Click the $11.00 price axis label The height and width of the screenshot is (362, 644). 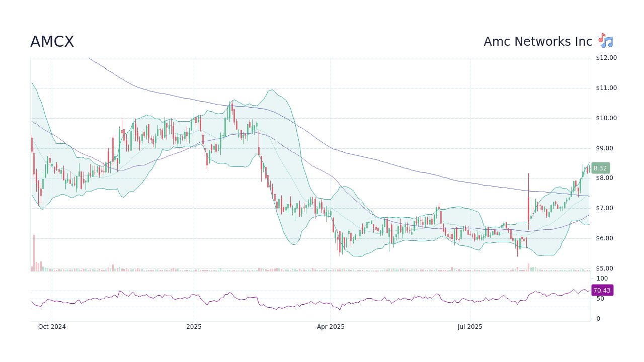(x=606, y=88)
